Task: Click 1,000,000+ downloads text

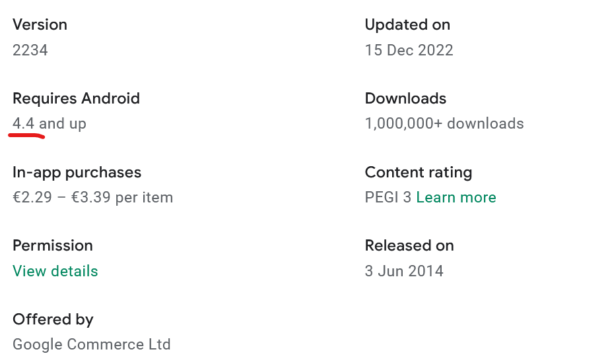Action: tap(444, 123)
